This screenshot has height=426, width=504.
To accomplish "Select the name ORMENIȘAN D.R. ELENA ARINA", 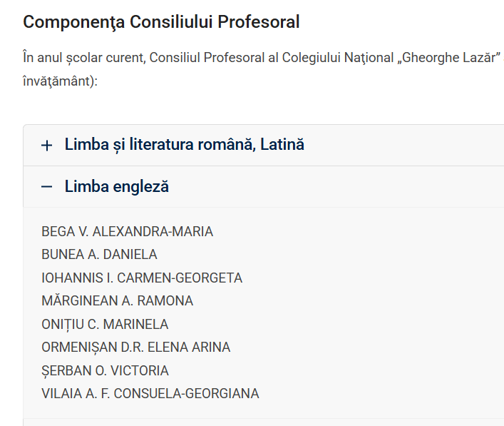I will pyautogui.click(x=136, y=348).
